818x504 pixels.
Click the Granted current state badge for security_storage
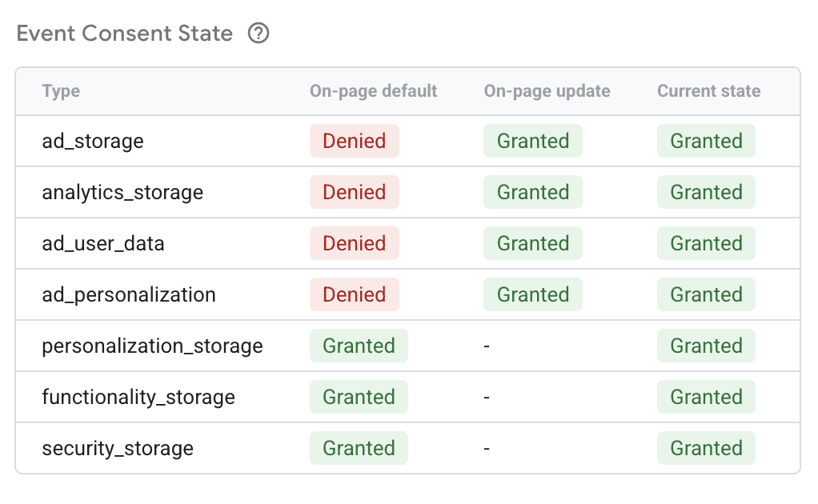click(x=706, y=449)
